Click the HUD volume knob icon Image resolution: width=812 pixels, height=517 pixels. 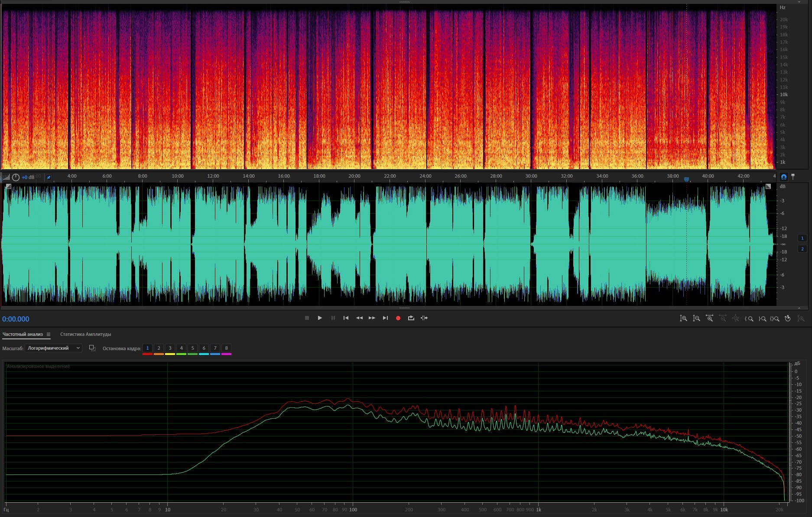point(16,177)
